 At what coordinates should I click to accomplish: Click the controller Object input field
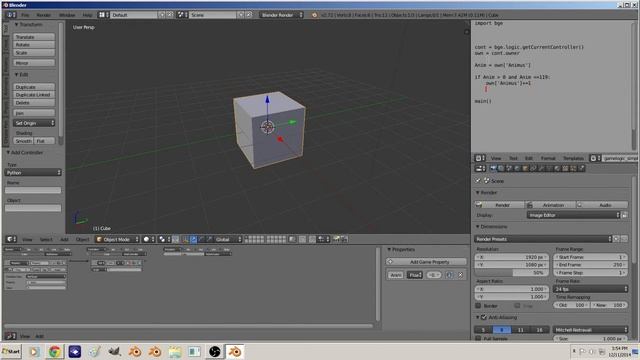33,208
